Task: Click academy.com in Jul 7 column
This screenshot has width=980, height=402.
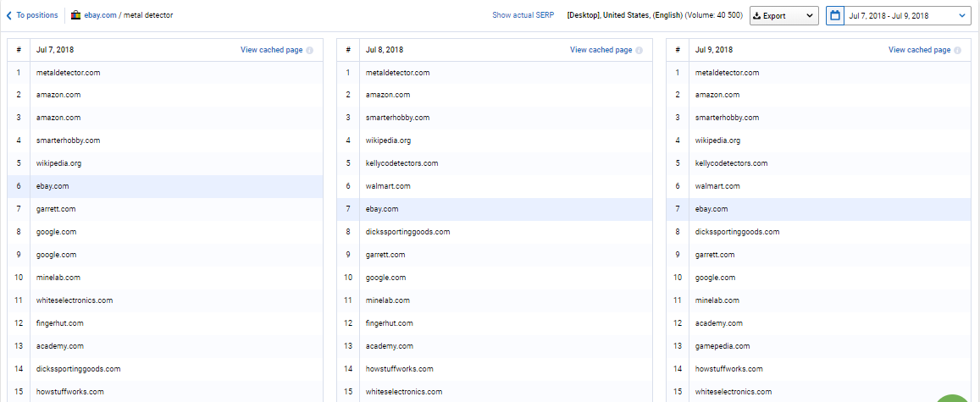Action: pos(60,346)
